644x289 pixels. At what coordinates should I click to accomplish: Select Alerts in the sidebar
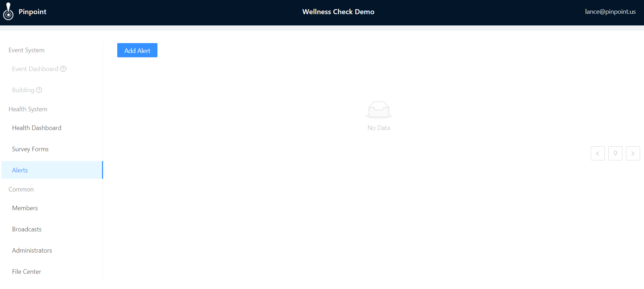(52, 170)
